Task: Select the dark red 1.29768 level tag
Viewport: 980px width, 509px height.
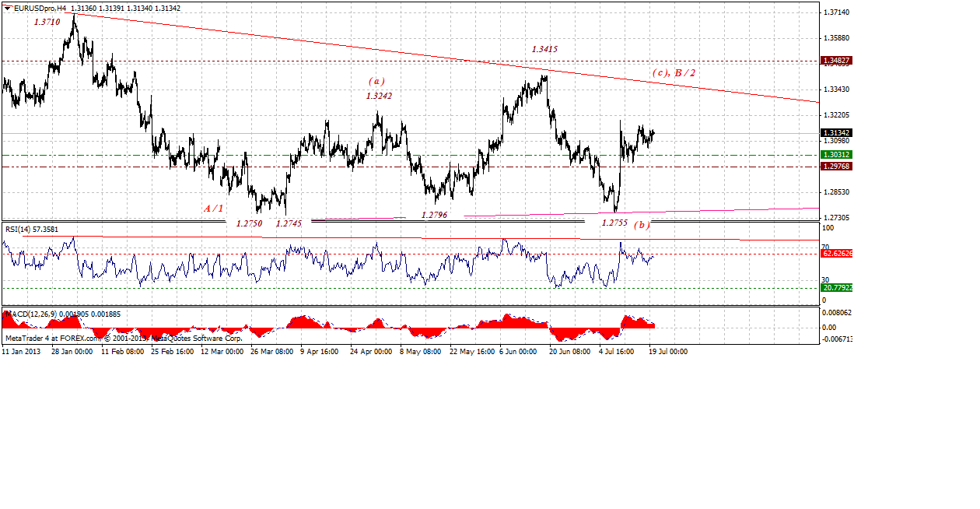Action: point(837,167)
